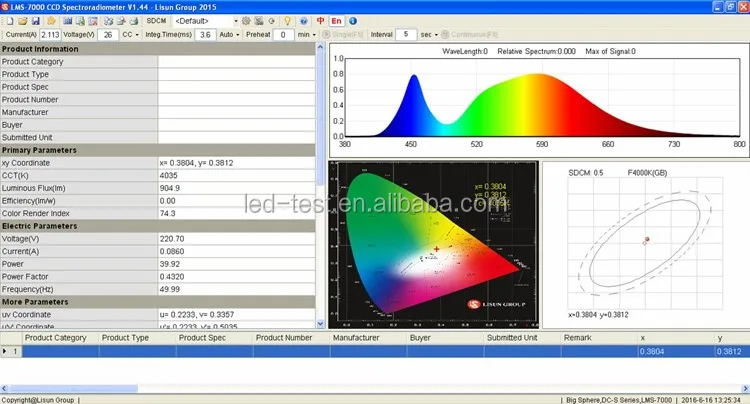Open the blue bar chart icon
Screen dimensions: 750x404
67,21
